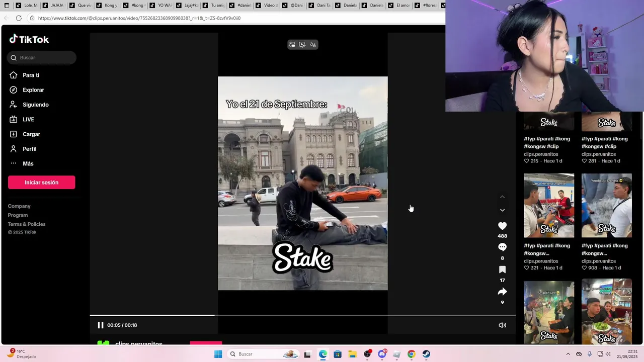Viewport: 644px width, 362px height.
Task: Like the video with the heart icon
Action: point(502,226)
